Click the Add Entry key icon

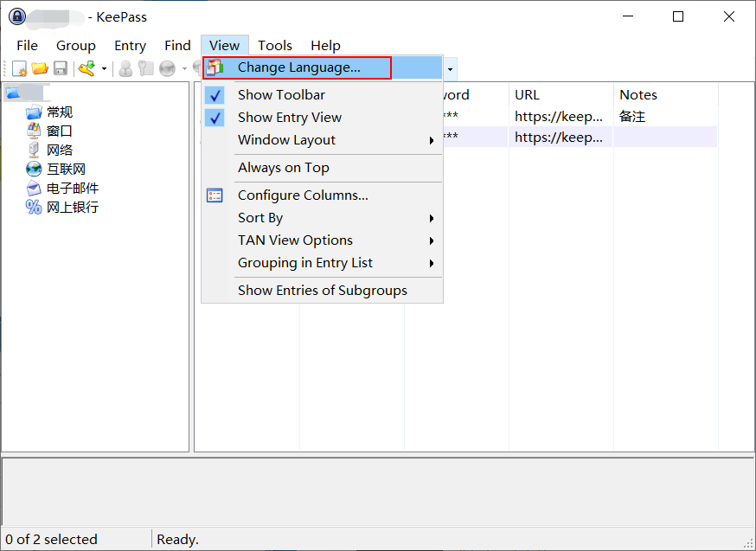[87, 68]
